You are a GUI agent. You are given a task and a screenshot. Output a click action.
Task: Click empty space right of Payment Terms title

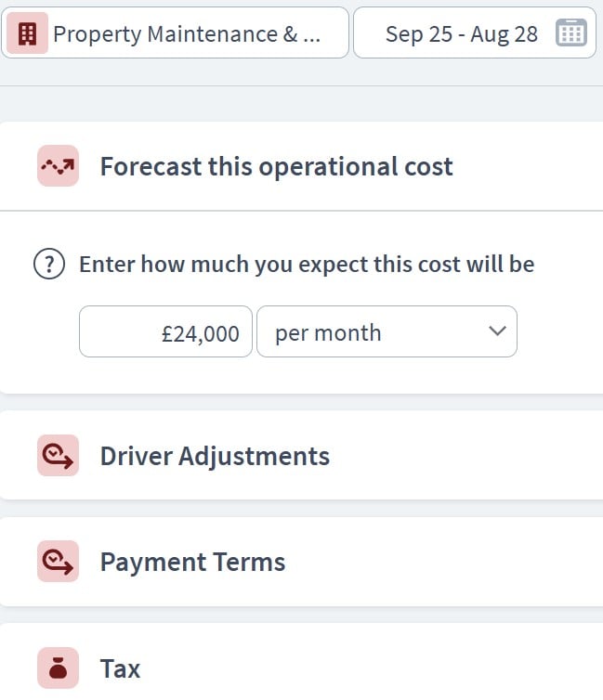pyautogui.click(x=446, y=562)
